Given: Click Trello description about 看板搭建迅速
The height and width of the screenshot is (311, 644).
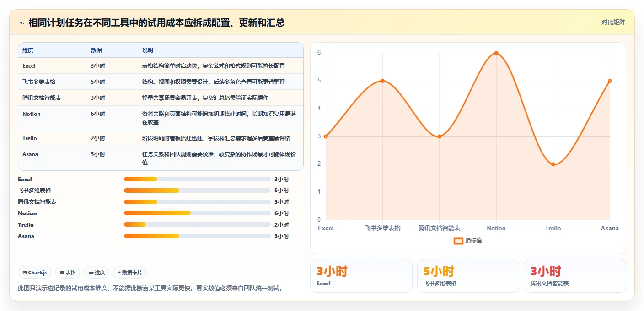Looking at the screenshot, I should [216, 138].
